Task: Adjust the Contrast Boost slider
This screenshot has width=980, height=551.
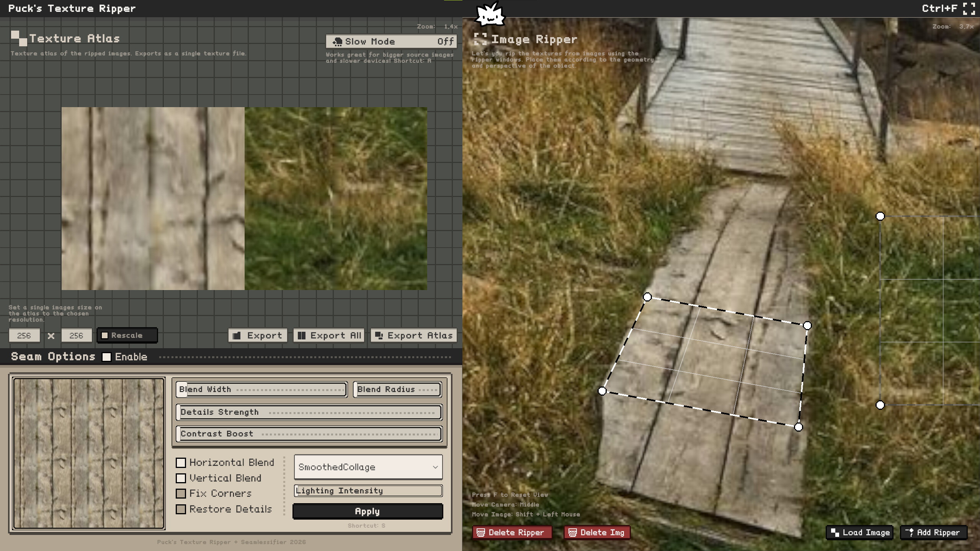Action: pyautogui.click(x=309, y=434)
